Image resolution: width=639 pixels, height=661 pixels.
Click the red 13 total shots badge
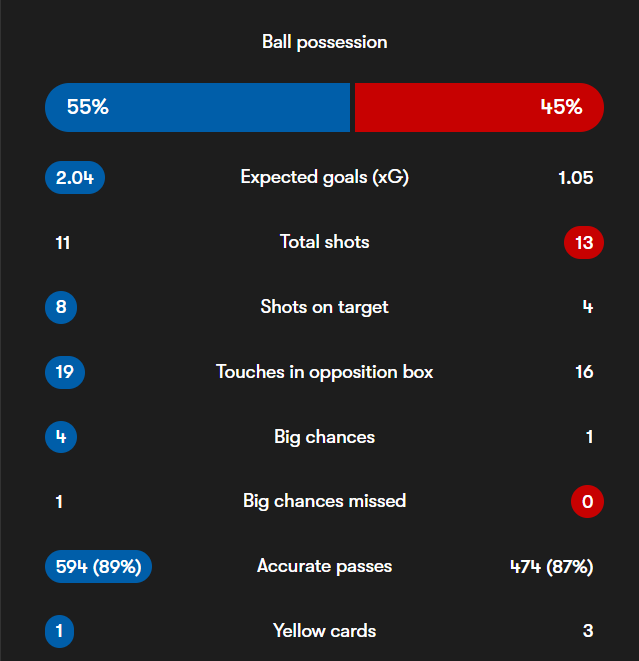pyautogui.click(x=584, y=242)
